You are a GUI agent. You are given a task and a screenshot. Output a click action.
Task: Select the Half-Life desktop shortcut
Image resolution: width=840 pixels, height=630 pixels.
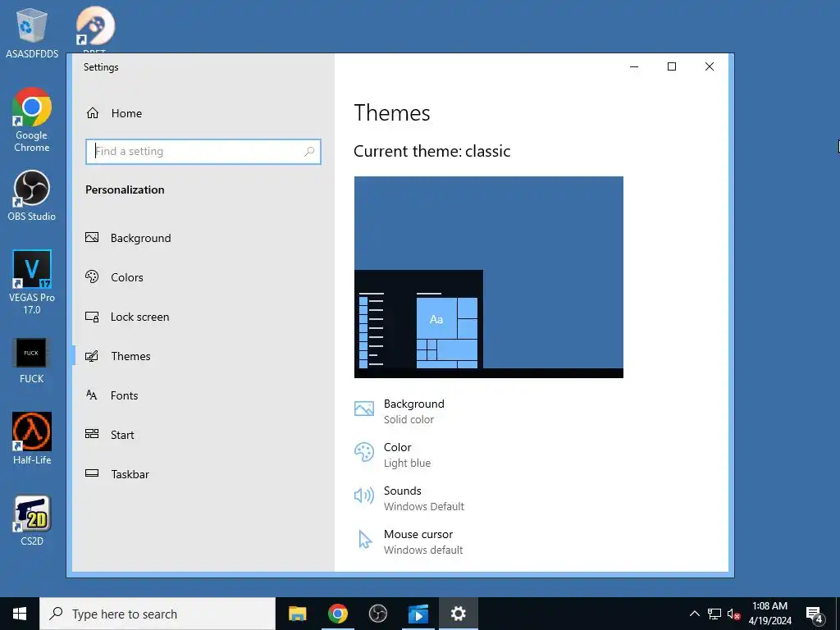click(x=32, y=439)
